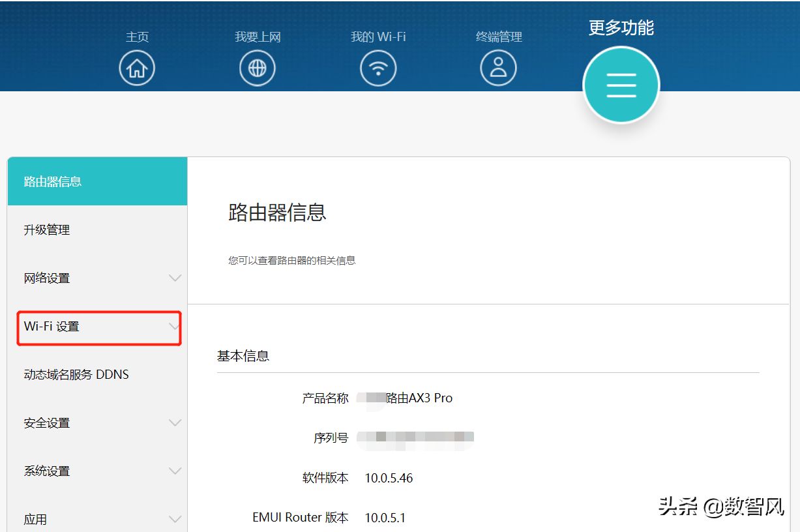Click the 终端管理 person icon
This screenshot has width=800, height=532.
pos(499,68)
